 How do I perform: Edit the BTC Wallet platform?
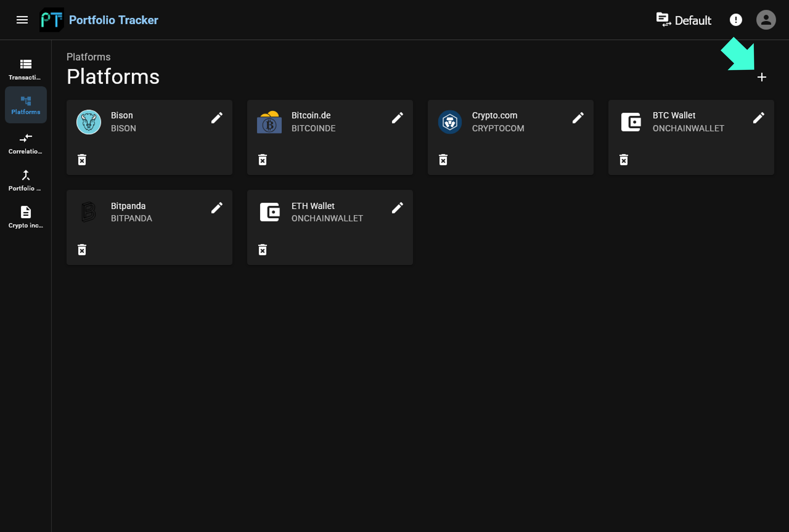click(758, 118)
